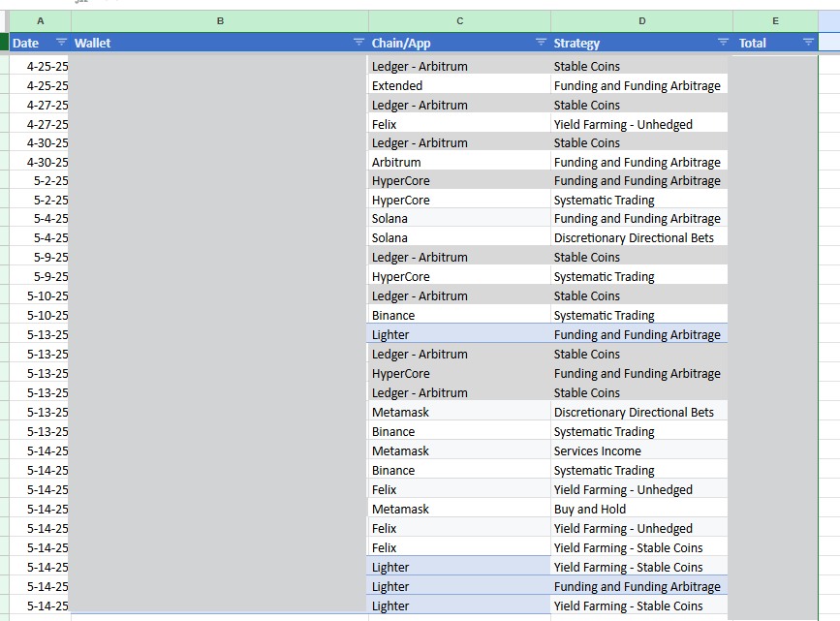Select the 4-25-25 date in the Extended row

40,85
